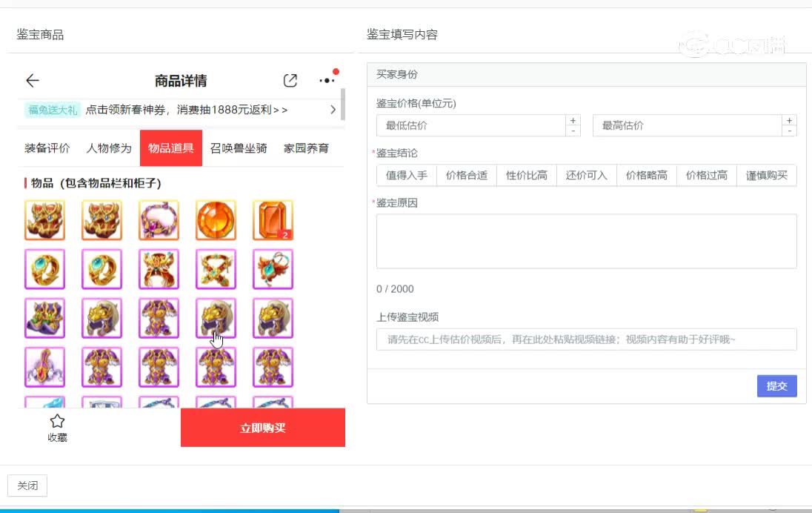Select the crossed golden belt item in row two
The height and width of the screenshot is (513, 812).
click(216, 269)
